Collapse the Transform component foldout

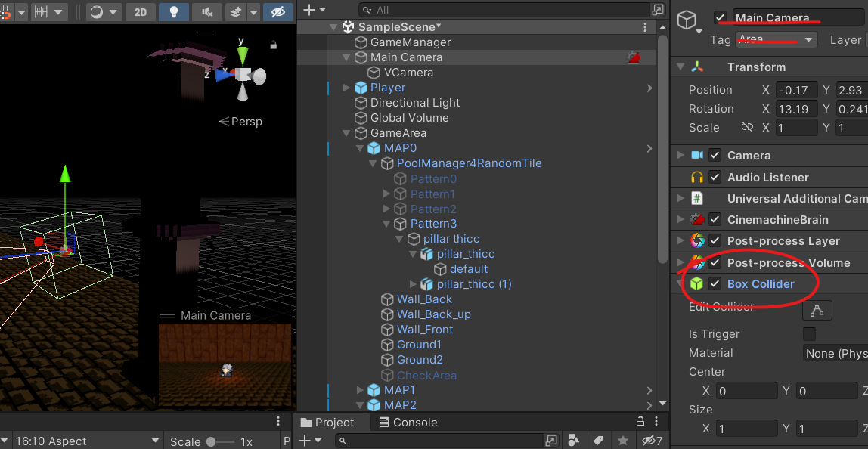[680, 67]
